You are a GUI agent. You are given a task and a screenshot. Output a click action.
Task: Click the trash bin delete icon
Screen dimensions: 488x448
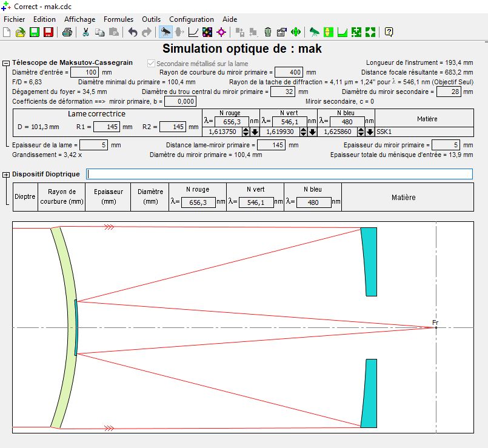[x=268, y=32]
